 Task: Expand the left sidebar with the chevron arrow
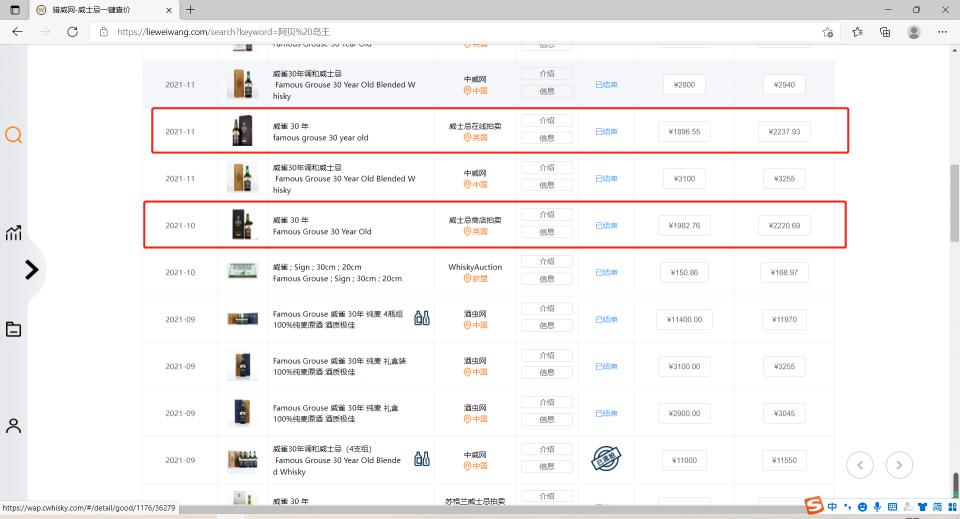[x=31, y=270]
